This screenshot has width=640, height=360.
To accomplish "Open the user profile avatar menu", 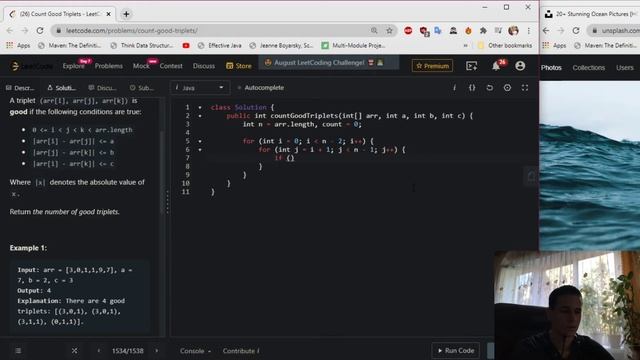I will 520,66.
